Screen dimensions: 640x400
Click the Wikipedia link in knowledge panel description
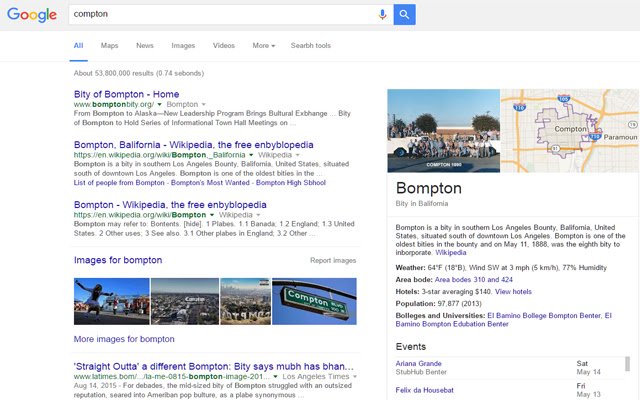[451, 253]
